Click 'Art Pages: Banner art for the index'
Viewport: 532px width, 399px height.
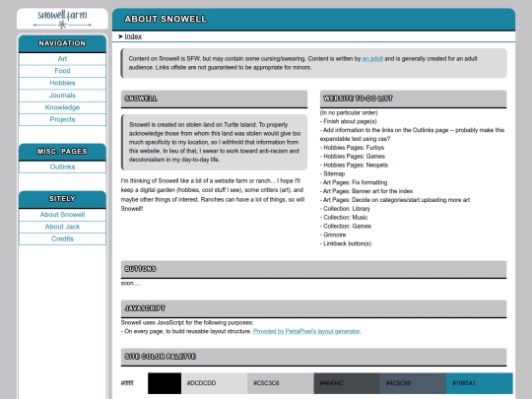[366, 191]
